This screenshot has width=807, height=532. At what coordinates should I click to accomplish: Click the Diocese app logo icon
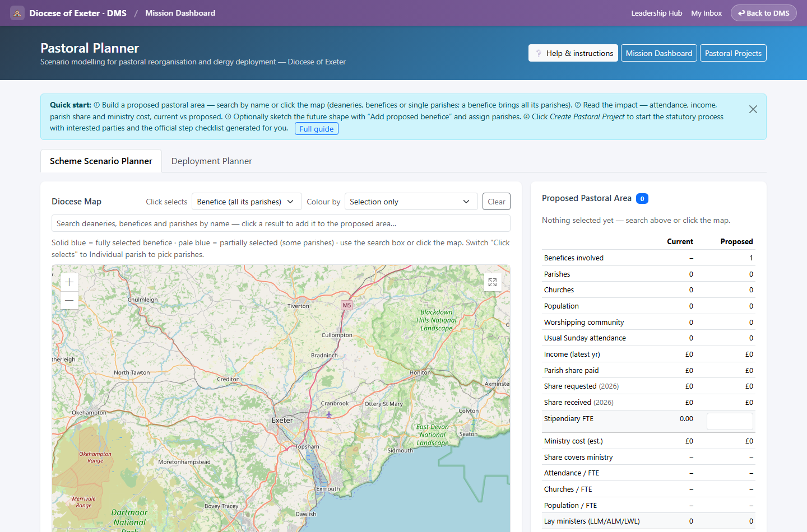17,13
